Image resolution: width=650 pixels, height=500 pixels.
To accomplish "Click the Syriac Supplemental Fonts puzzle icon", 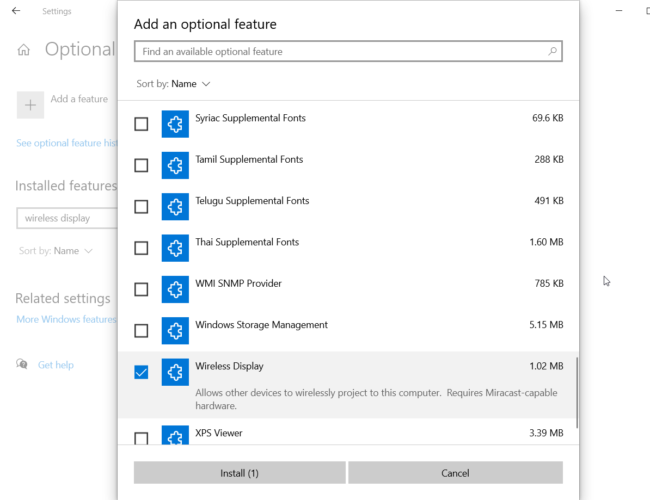I will point(175,124).
